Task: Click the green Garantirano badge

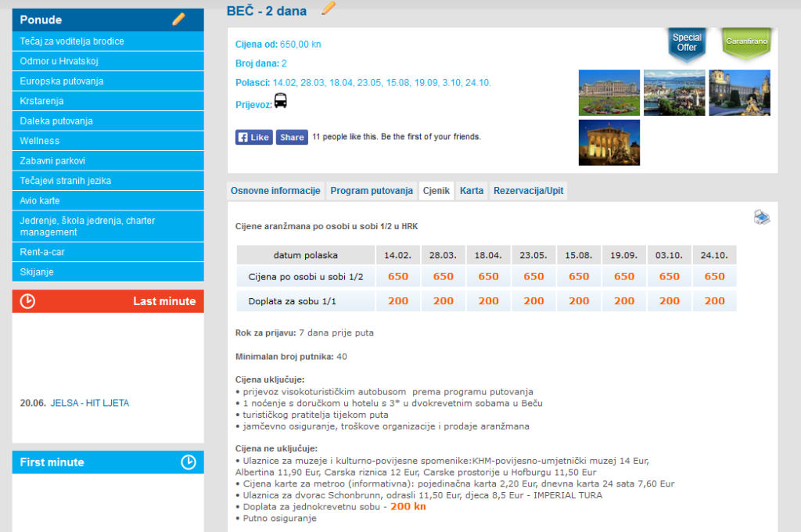Action: coord(746,42)
